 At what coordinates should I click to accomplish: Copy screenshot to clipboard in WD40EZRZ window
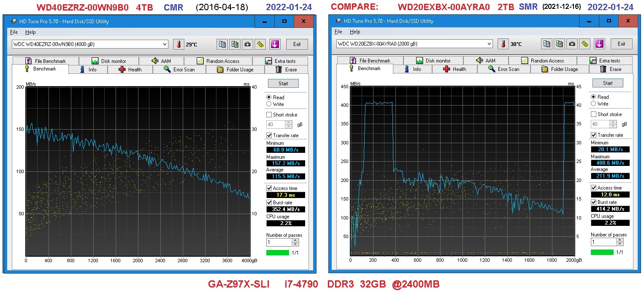235,44
